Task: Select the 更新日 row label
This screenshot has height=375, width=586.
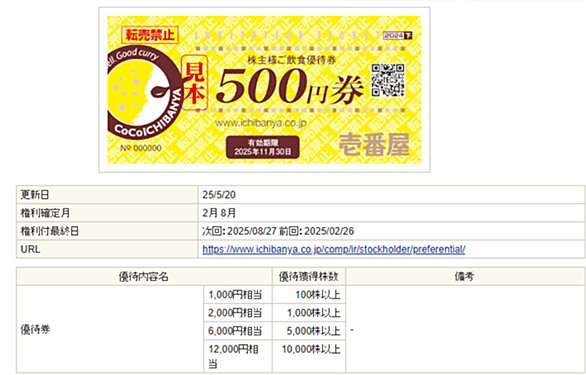Action: tap(107, 195)
